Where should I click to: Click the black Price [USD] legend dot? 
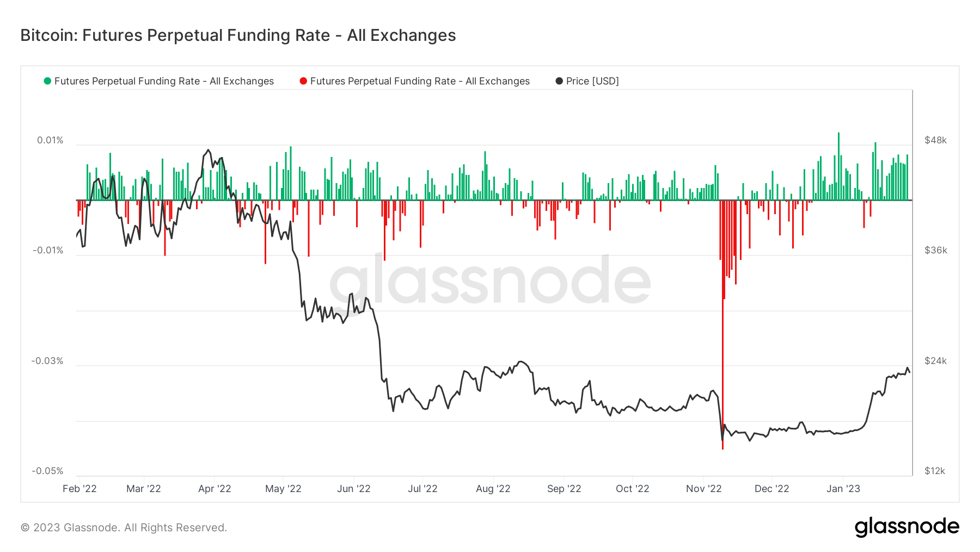click(x=559, y=81)
